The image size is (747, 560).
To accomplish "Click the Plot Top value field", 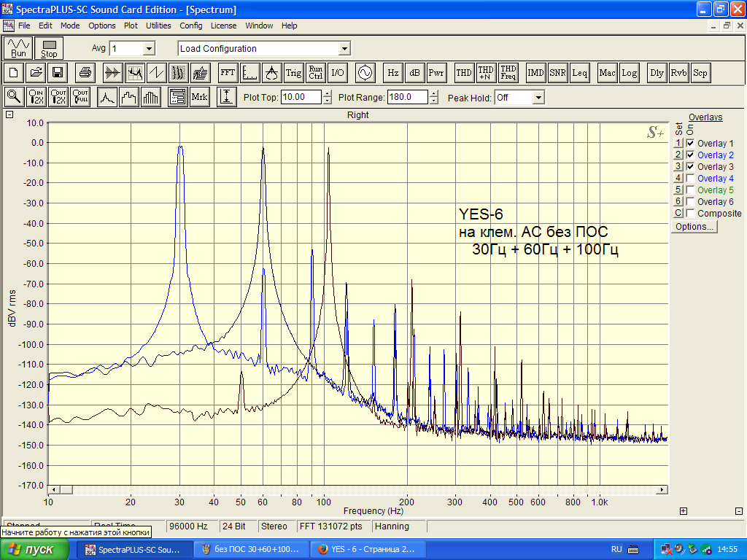I will click(x=301, y=98).
